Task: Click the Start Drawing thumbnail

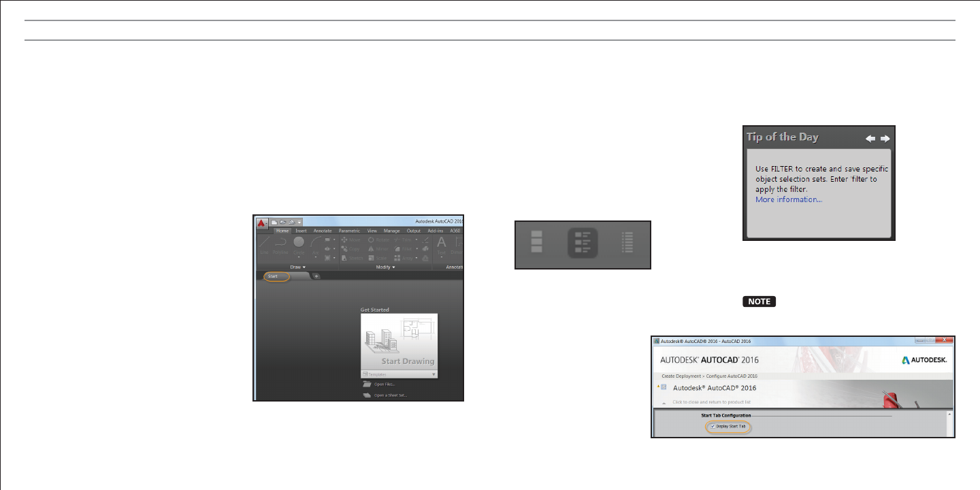Action: (399, 342)
